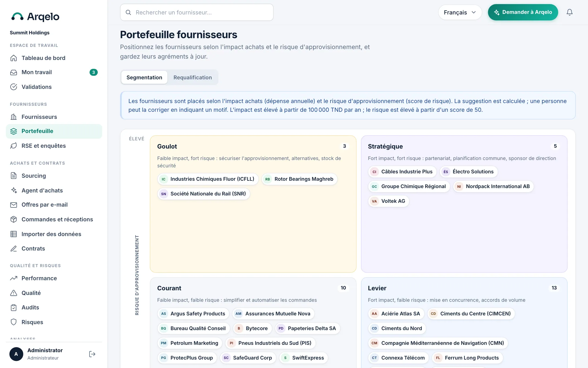This screenshot has width=588, height=368.
Task: Open the Qualité warning triangle item
Action: coord(54,293)
